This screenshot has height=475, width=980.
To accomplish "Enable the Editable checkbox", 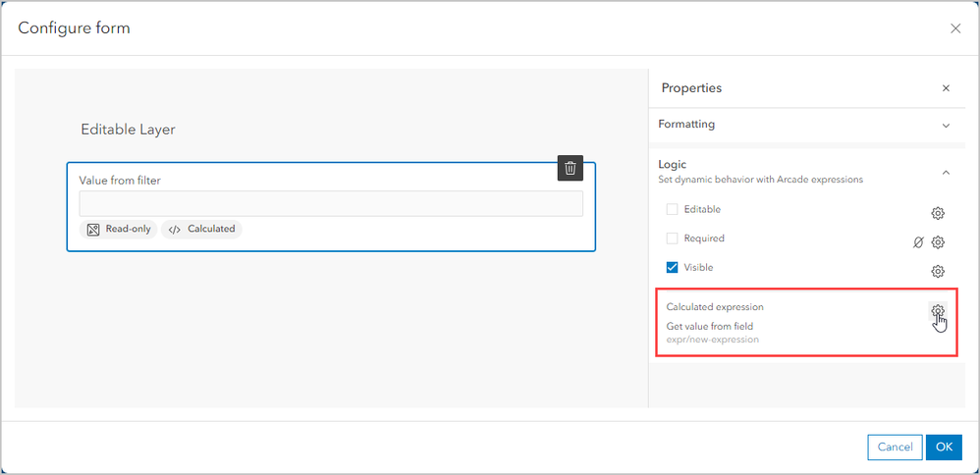I will [x=673, y=209].
